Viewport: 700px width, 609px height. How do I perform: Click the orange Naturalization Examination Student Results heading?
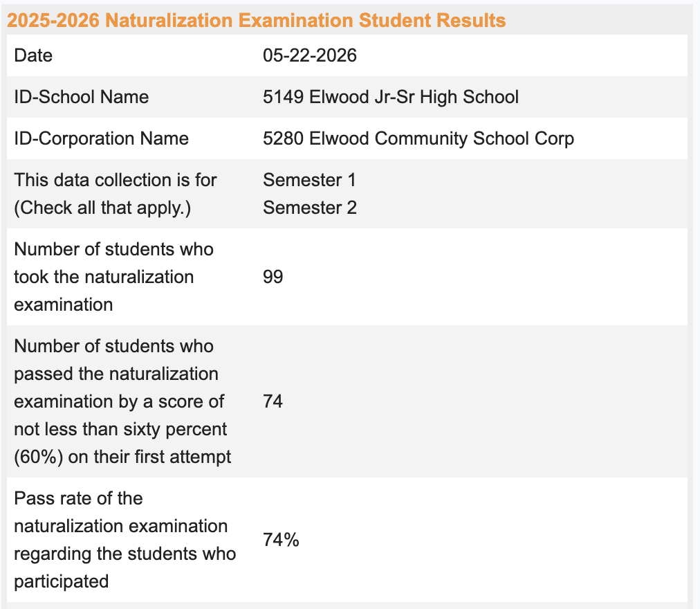[256, 20]
